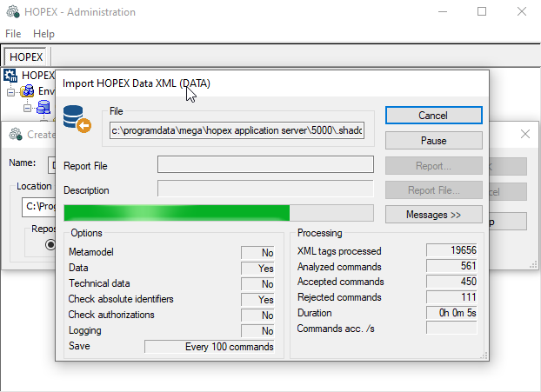The width and height of the screenshot is (541, 392).
Task: Maximize the HOPEX Administration window
Action: [482, 12]
